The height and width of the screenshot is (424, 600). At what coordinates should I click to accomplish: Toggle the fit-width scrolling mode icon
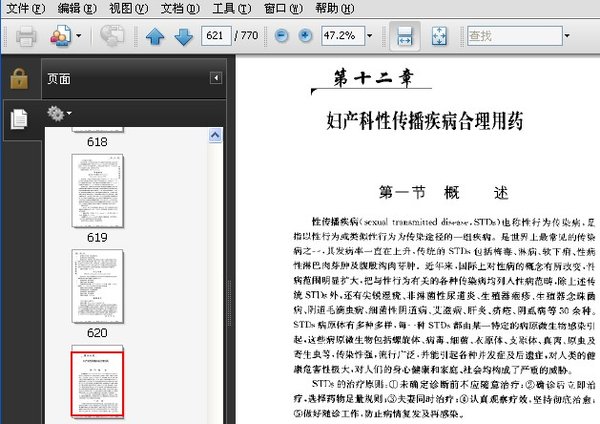[405, 36]
